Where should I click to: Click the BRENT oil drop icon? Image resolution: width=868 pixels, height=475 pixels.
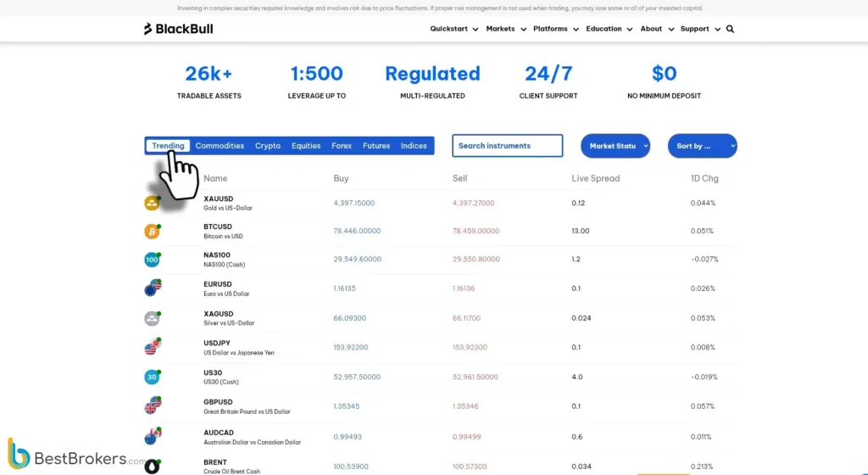[153, 467]
